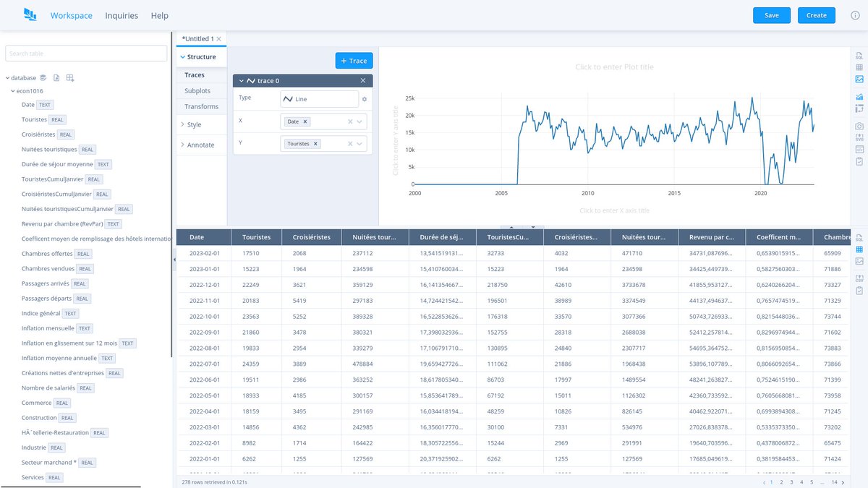Select the Transforms panel item

[202, 107]
